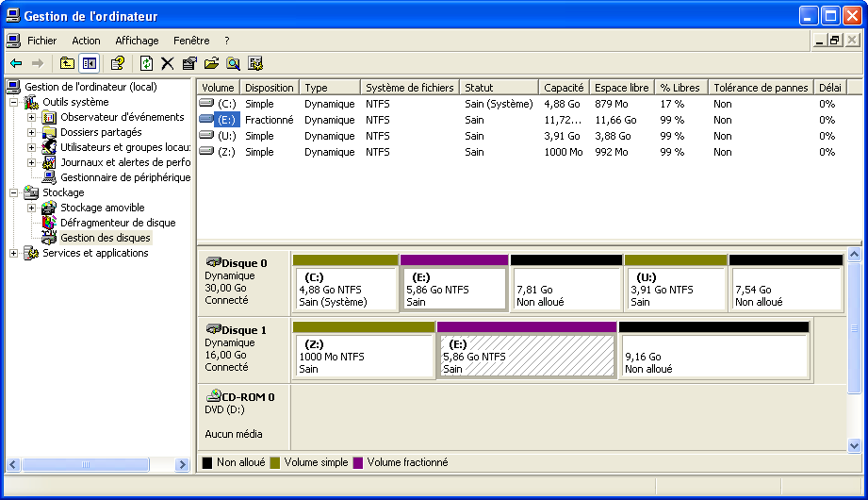Expand Services et applications node

click(13, 253)
